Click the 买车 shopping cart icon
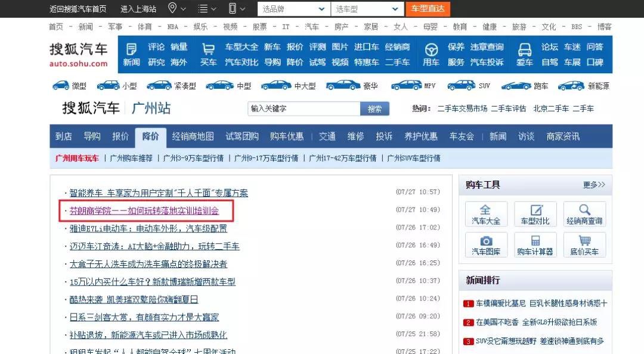 click(208, 49)
